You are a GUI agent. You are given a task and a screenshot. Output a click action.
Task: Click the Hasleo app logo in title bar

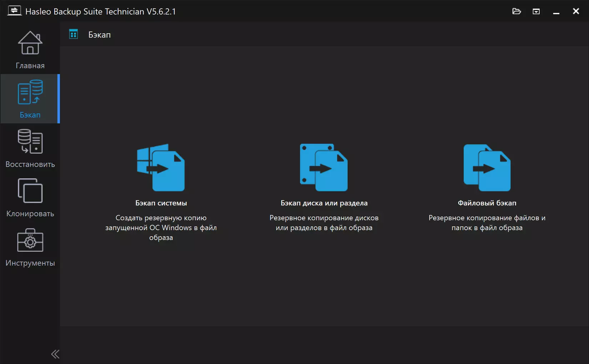[14, 11]
